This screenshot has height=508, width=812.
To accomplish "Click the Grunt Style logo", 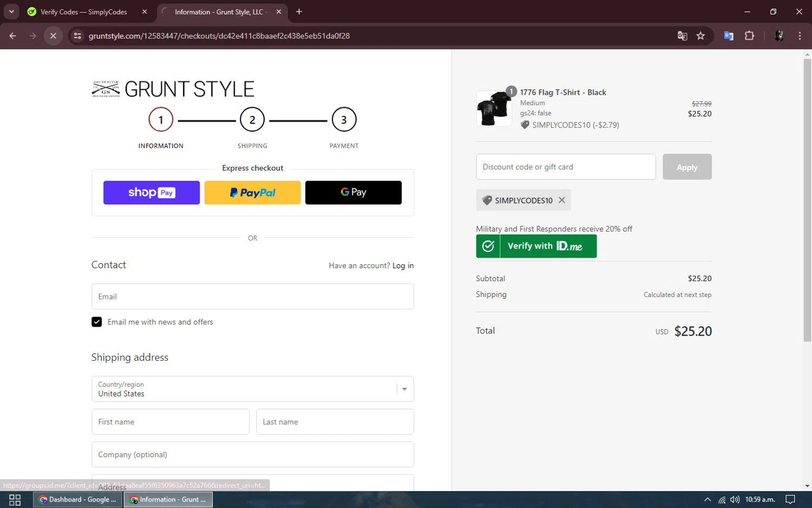I will pos(173,89).
